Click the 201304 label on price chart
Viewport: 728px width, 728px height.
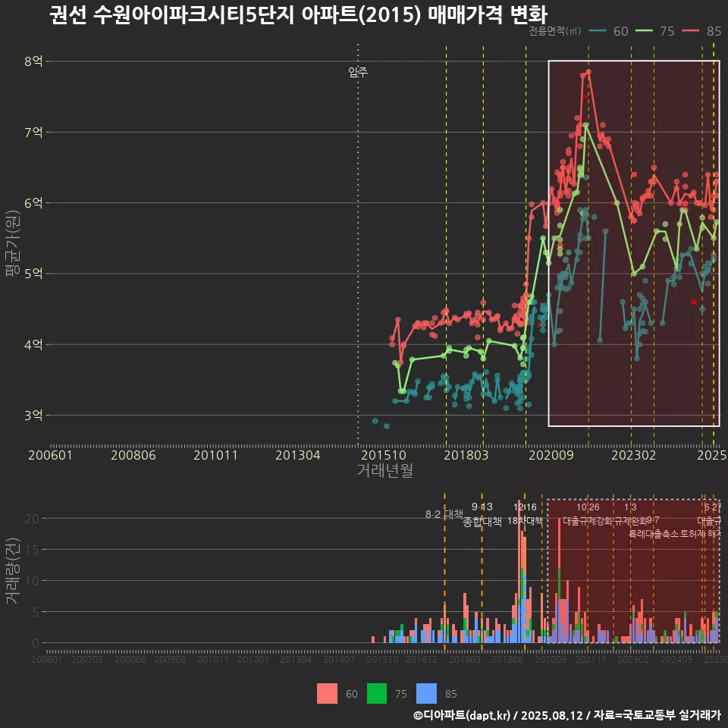pyautogui.click(x=298, y=455)
